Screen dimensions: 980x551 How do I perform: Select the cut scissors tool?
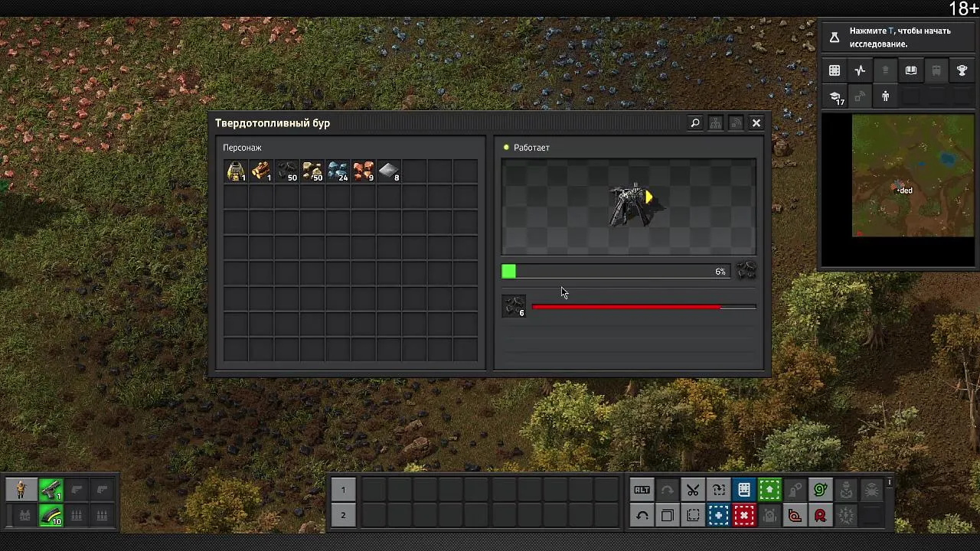coord(693,490)
